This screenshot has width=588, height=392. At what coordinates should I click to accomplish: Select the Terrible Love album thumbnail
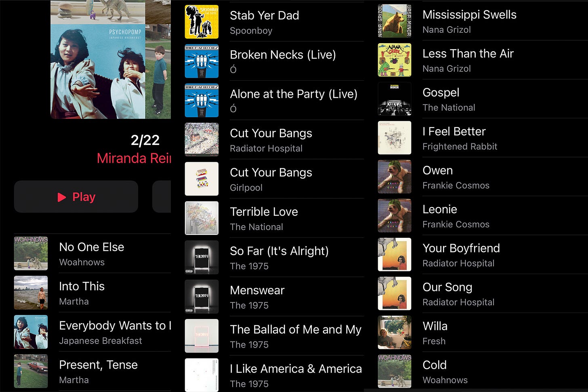tap(202, 218)
